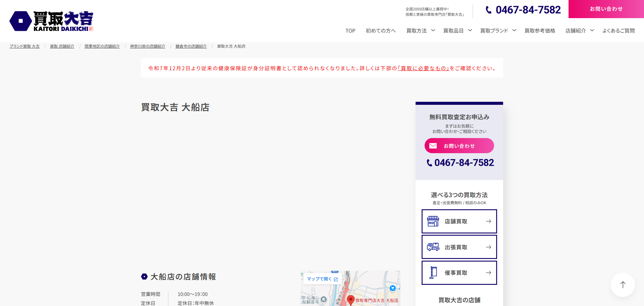This screenshot has width=644, height=306.
Task: Click the 買取大吉 大船店 breadcrumb text
Action: pyautogui.click(x=231, y=46)
